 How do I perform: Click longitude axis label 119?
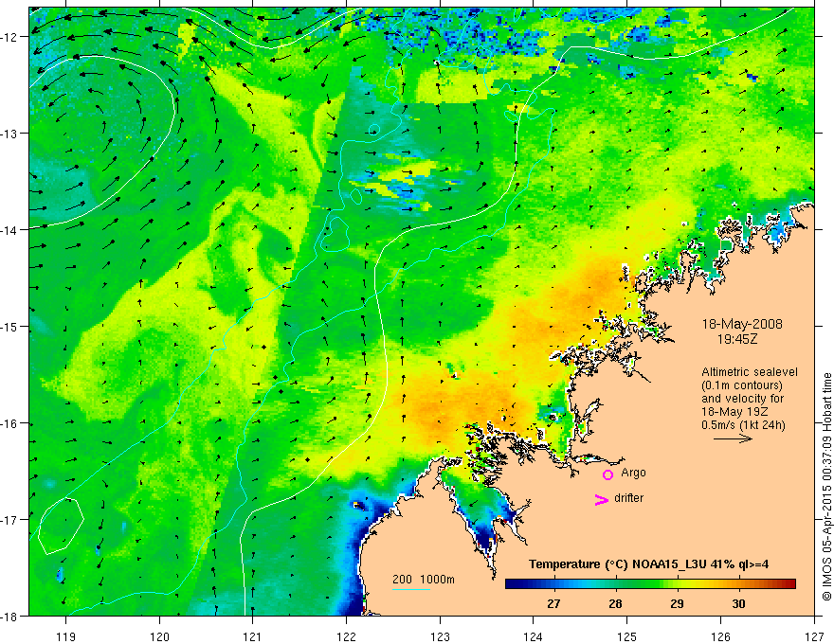[x=66, y=636]
